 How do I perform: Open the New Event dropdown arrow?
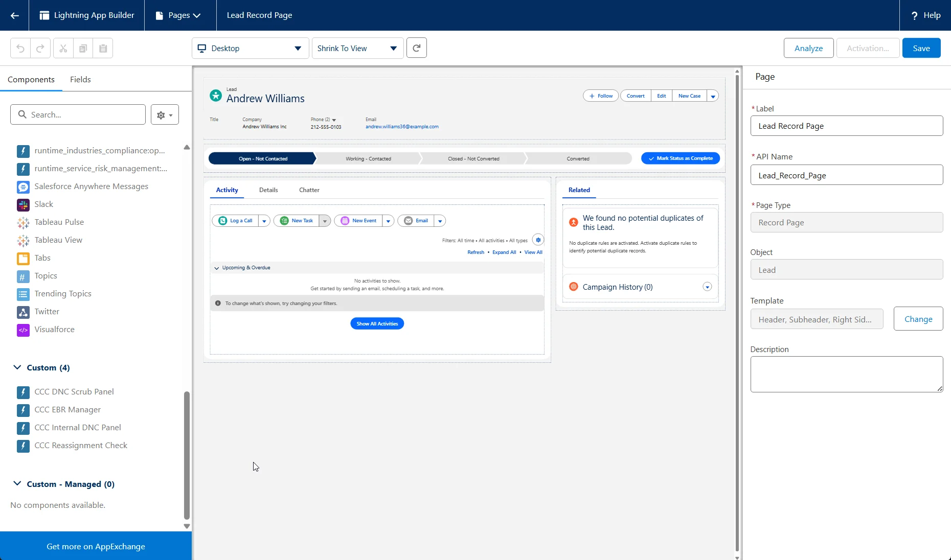point(388,221)
